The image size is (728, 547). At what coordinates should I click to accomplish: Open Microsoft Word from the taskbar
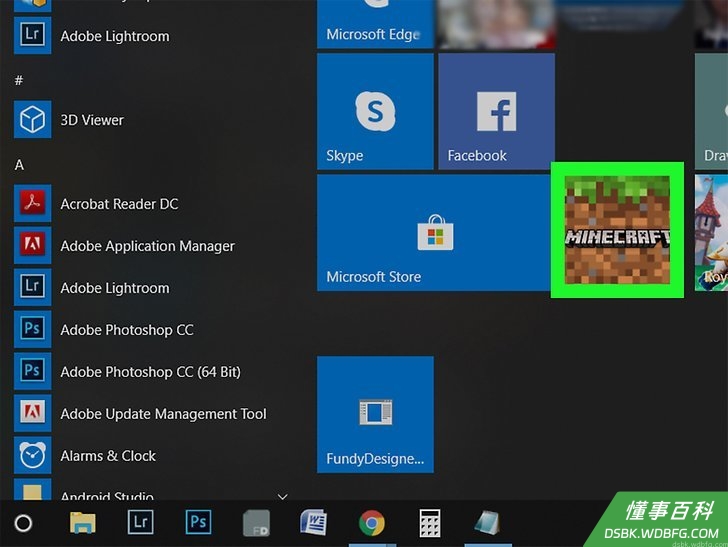coord(314,522)
